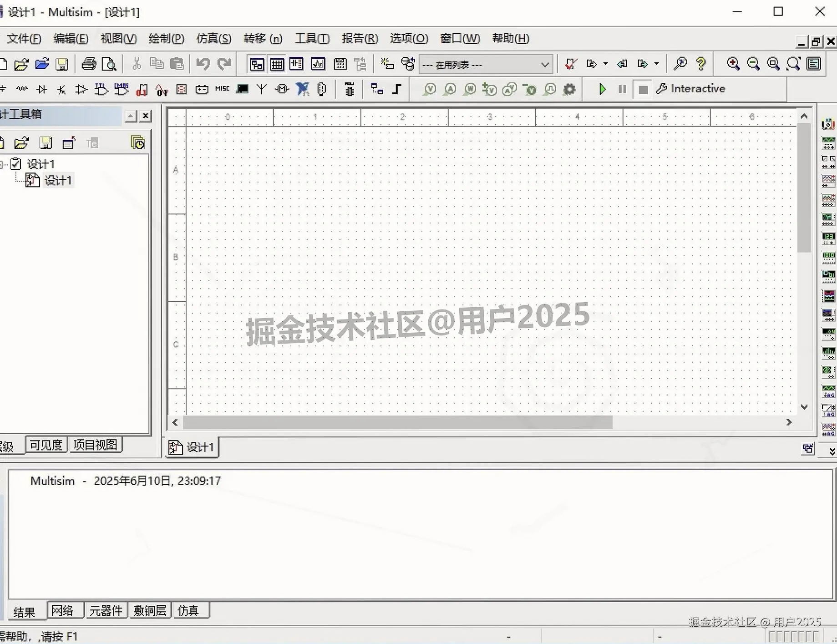Open the probe settings gear icon
This screenshot has height=644, width=837.
click(x=568, y=89)
